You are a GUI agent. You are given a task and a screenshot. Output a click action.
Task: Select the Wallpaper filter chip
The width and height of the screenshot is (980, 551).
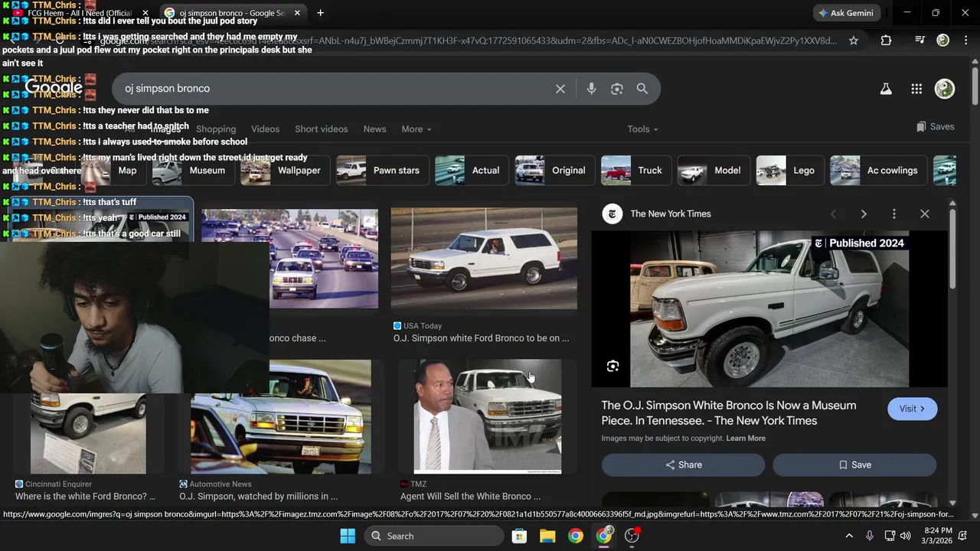(284, 171)
